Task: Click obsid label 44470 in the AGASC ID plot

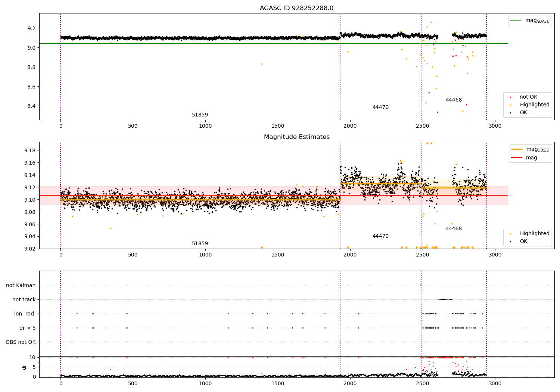Action: tap(380, 108)
